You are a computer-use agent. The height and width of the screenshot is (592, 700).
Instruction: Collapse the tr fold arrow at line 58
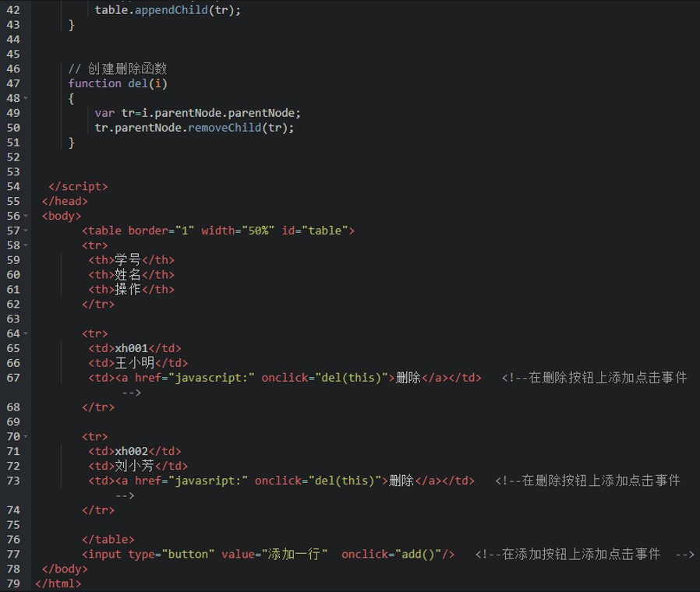tap(26, 245)
